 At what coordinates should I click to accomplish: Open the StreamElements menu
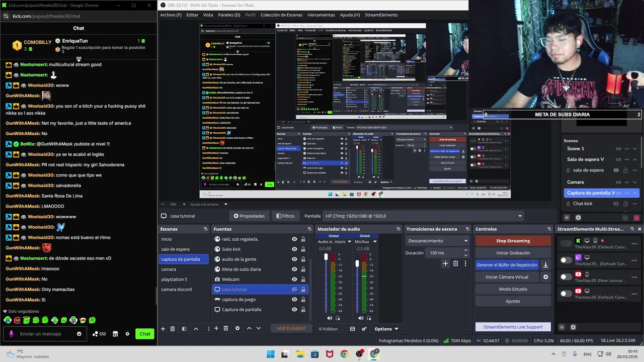pyautogui.click(x=381, y=15)
